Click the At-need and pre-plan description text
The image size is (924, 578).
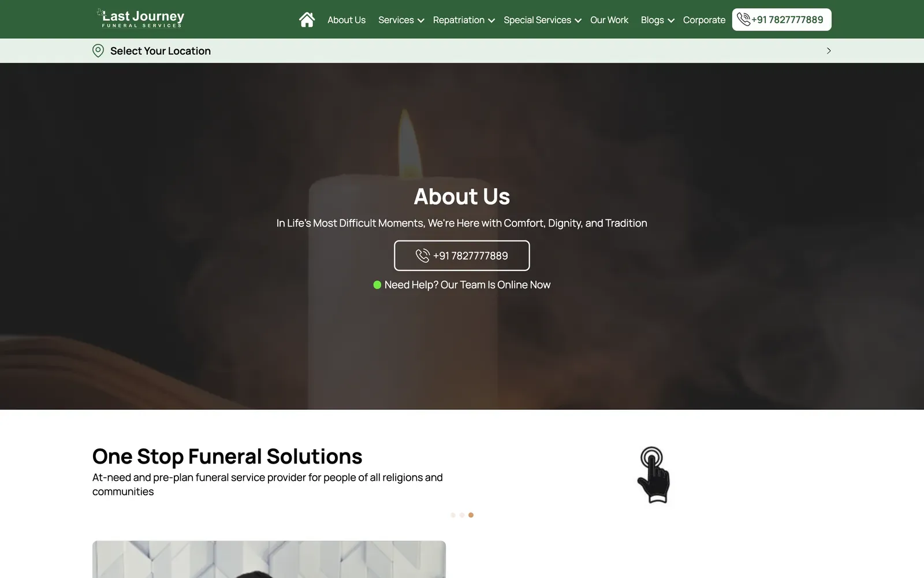pos(267,484)
